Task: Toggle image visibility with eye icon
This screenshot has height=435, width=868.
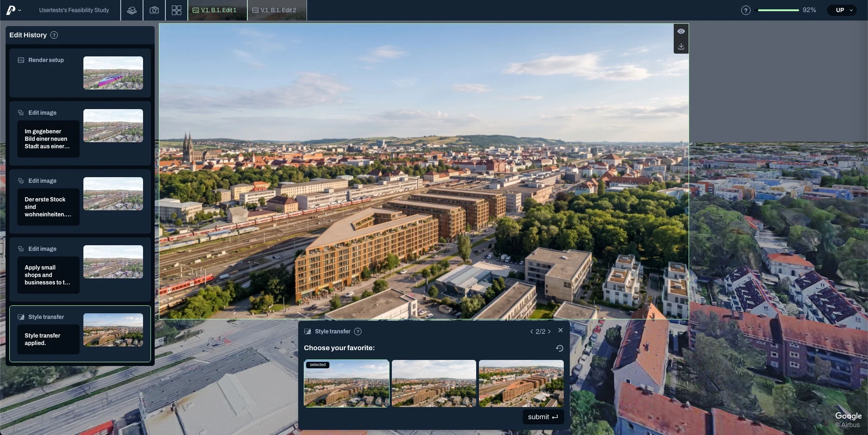Action: pos(681,31)
